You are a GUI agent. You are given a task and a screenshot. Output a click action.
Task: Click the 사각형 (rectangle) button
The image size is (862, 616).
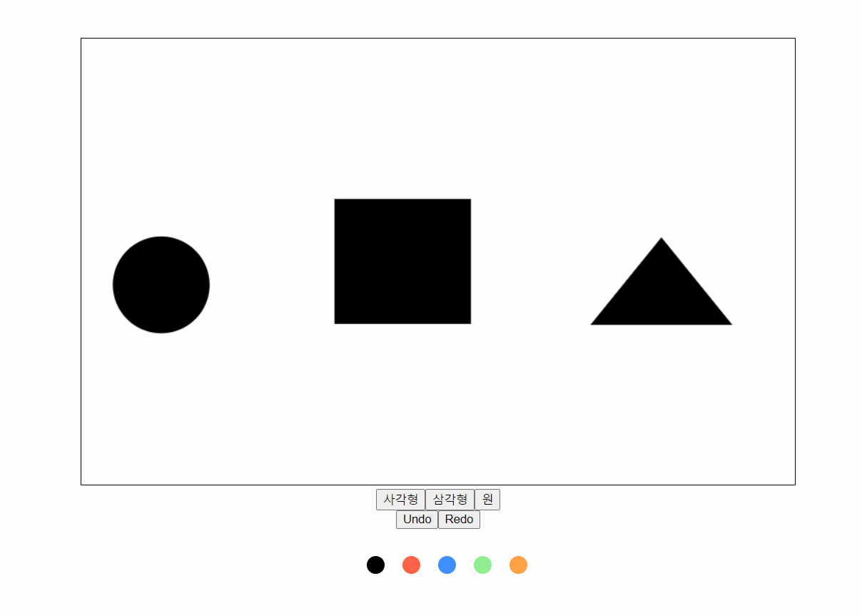tap(400, 500)
